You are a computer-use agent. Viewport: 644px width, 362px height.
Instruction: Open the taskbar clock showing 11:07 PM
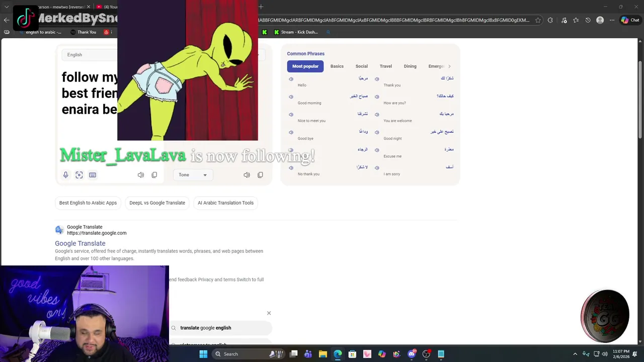point(621,354)
